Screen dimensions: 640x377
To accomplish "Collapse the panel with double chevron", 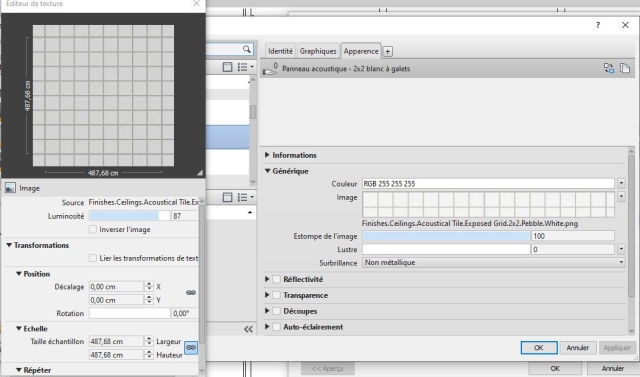I will click(x=248, y=329).
